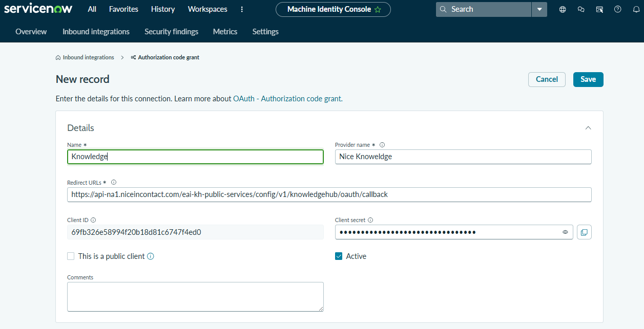Click the Client secret field
Viewport: 644px width, 329px height.
pos(454,232)
